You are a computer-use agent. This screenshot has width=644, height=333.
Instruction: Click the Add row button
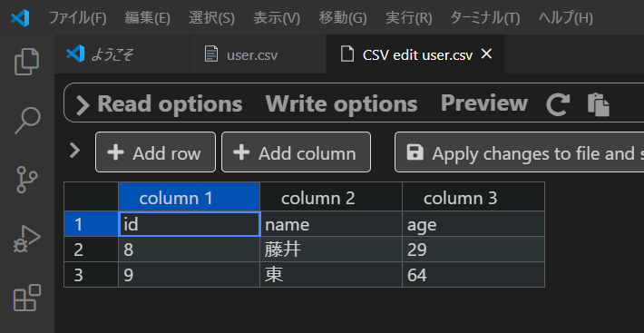point(155,152)
